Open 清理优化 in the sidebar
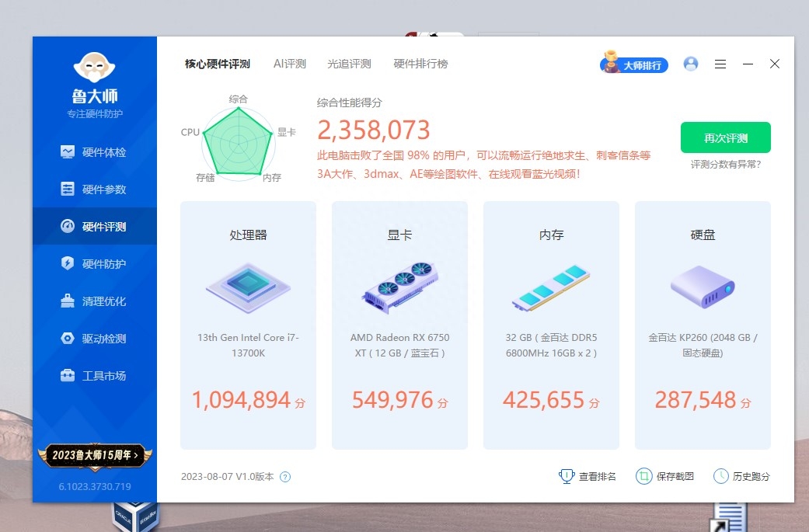Viewport: 809px width, 532px height. 95,301
